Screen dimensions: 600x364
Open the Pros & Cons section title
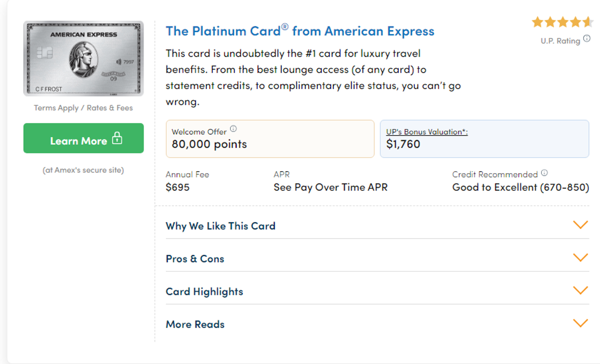pyautogui.click(x=195, y=259)
